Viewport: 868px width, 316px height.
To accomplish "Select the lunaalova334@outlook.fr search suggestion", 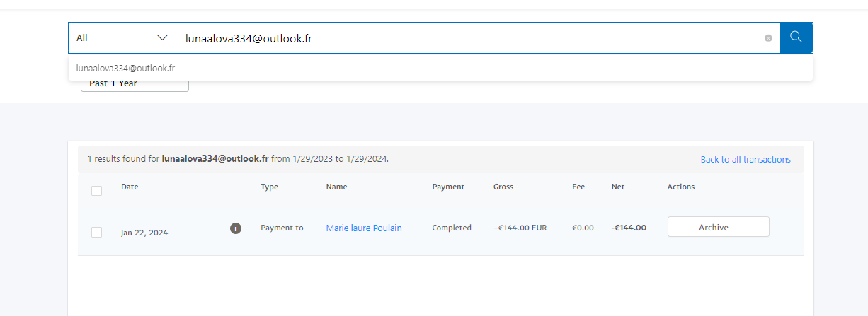I will click(x=125, y=69).
